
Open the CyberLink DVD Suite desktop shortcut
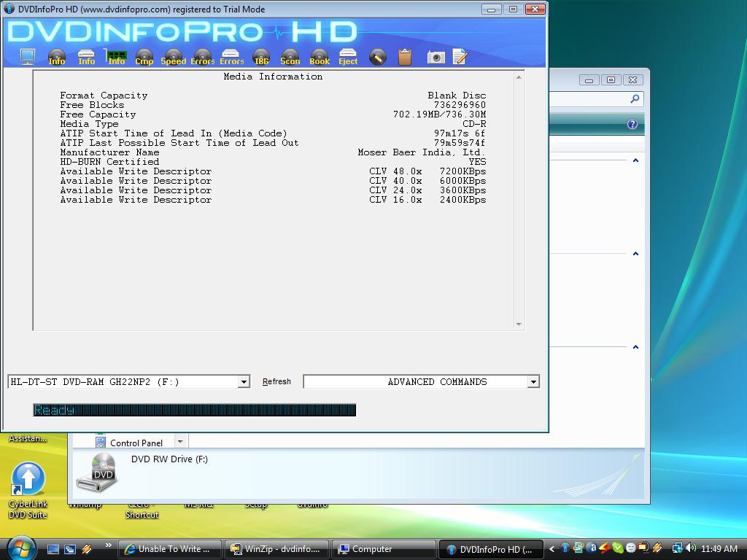coord(28,491)
